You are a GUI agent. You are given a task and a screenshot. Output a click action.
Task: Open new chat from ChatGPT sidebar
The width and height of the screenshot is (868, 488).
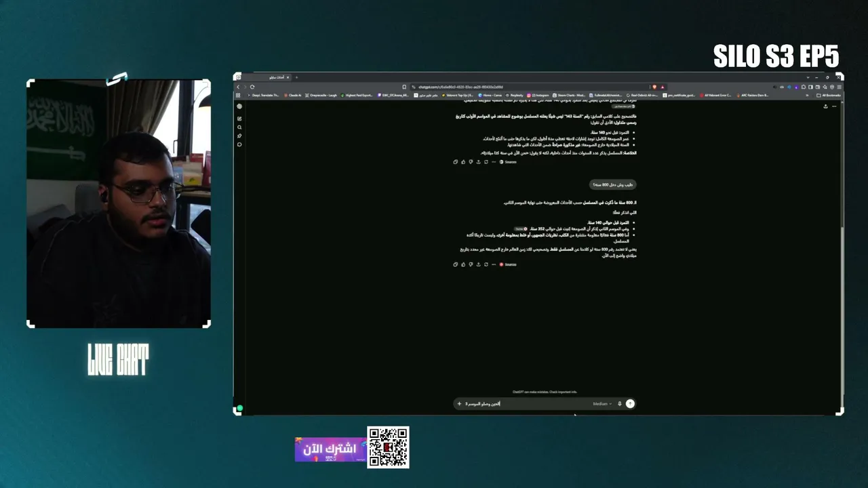(239, 119)
